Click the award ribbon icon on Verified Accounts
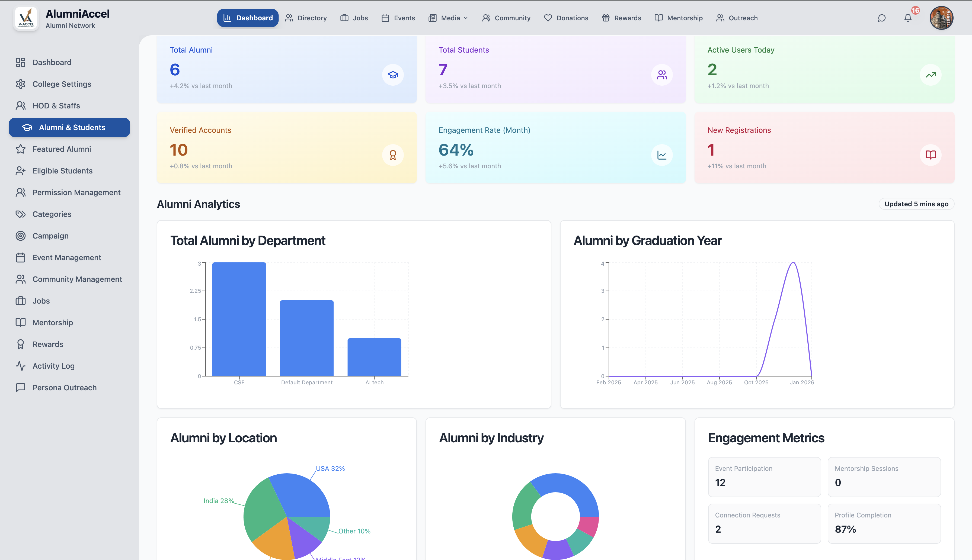Image resolution: width=972 pixels, height=560 pixels. 392,155
